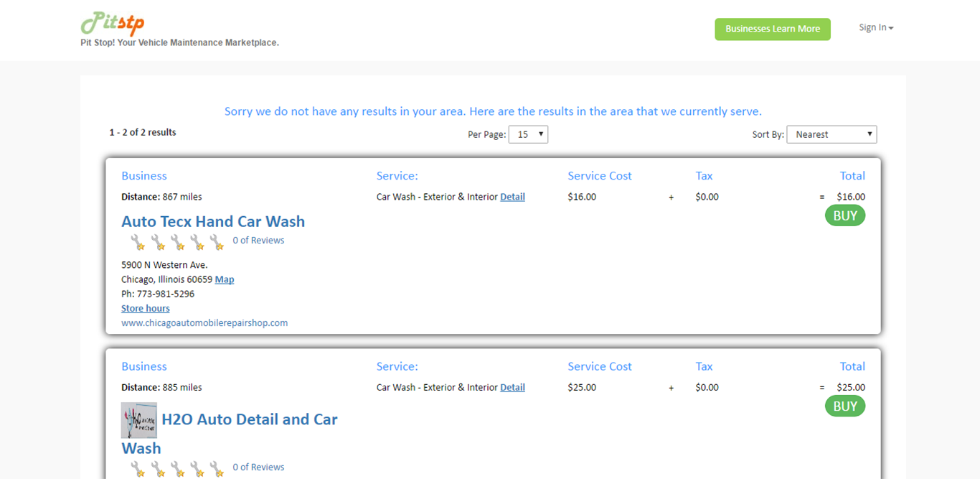Image resolution: width=980 pixels, height=479 pixels.
Task: Open the Per Page dropdown
Action: pos(528,134)
